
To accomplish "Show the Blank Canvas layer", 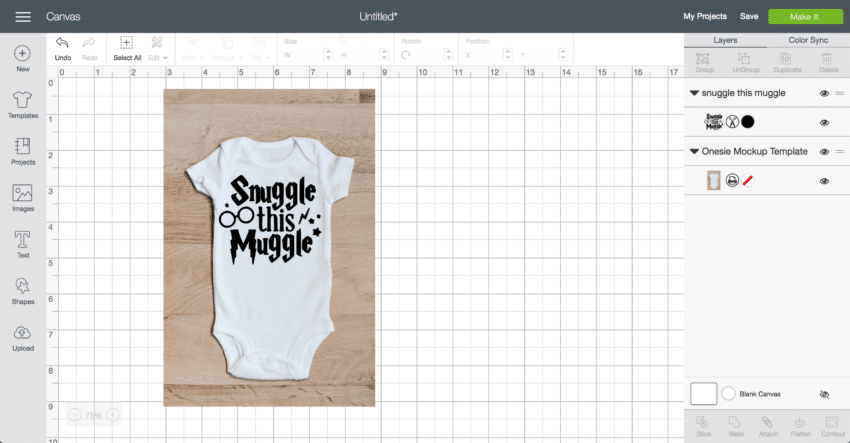I will pyautogui.click(x=824, y=394).
